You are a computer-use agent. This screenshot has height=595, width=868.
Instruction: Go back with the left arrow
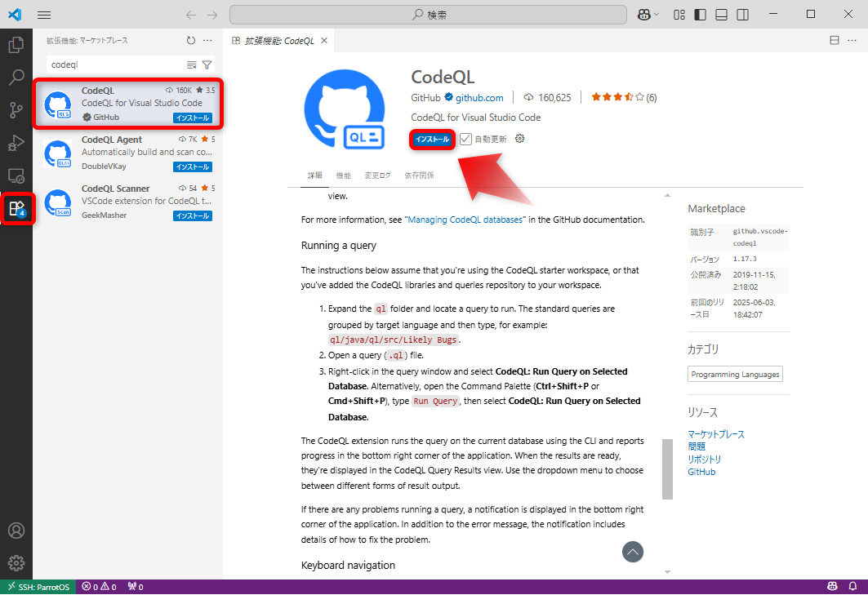pyautogui.click(x=191, y=15)
